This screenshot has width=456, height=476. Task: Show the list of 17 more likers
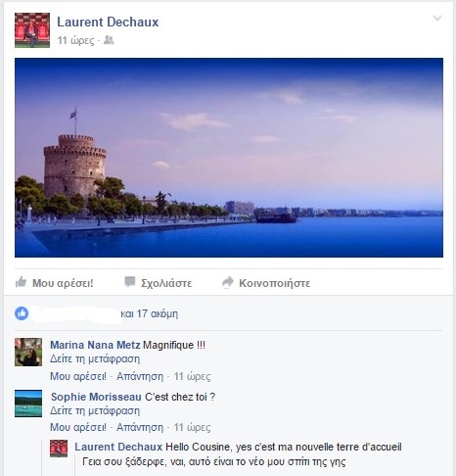click(x=150, y=313)
